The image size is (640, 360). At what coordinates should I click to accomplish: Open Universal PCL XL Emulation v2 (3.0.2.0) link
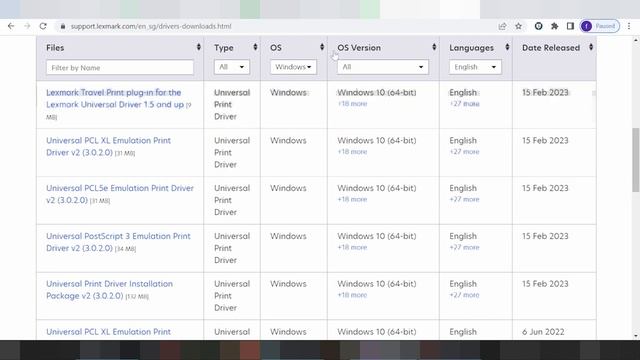(x=109, y=146)
